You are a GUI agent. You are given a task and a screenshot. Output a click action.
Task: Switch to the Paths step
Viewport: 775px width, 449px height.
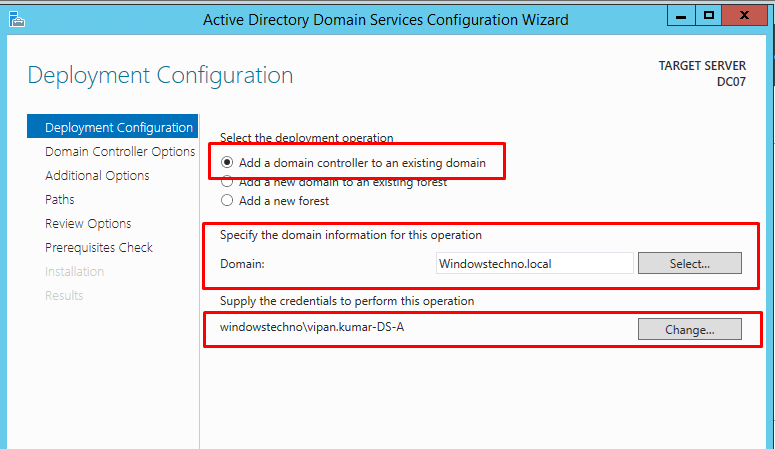click(60, 199)
